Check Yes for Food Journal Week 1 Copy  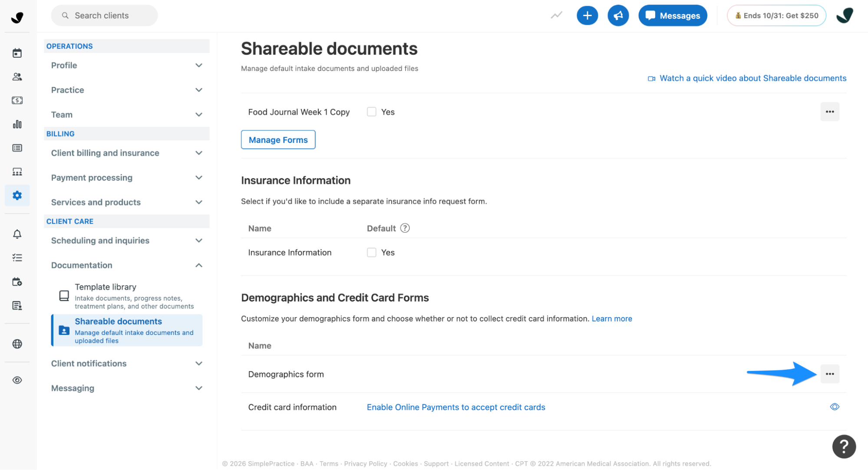tap(371, 112)
